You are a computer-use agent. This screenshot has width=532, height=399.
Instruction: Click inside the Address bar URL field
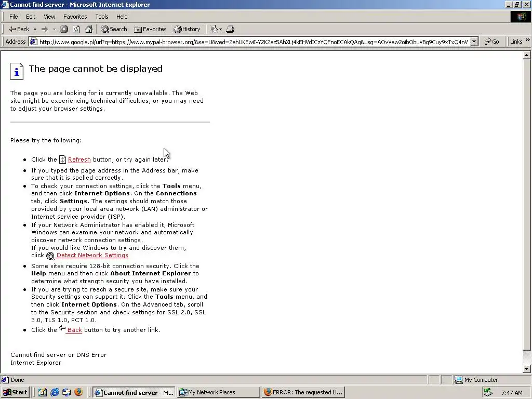254,42
